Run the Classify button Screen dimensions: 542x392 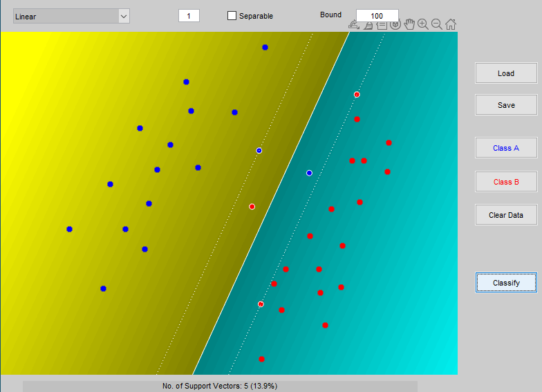[x=506, y=283]
